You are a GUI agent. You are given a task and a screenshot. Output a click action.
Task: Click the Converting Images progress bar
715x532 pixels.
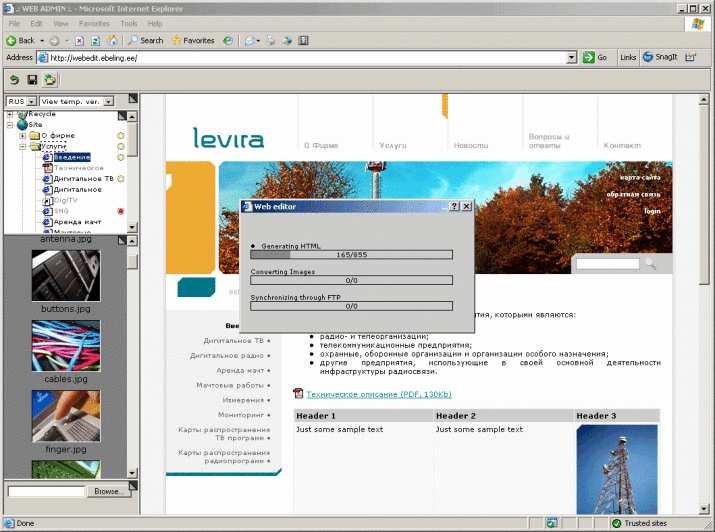click(352, 280)
